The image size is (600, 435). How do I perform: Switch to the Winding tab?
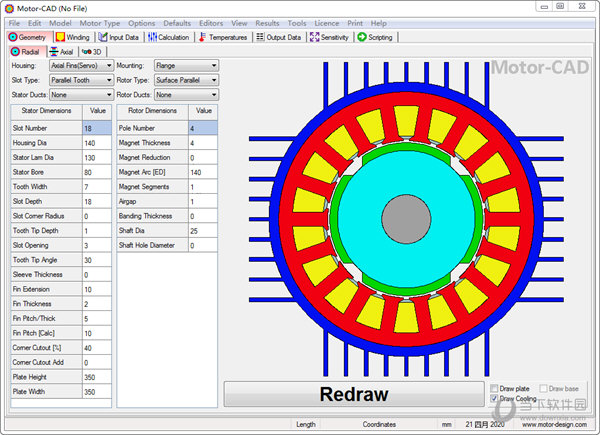point(75,37)
